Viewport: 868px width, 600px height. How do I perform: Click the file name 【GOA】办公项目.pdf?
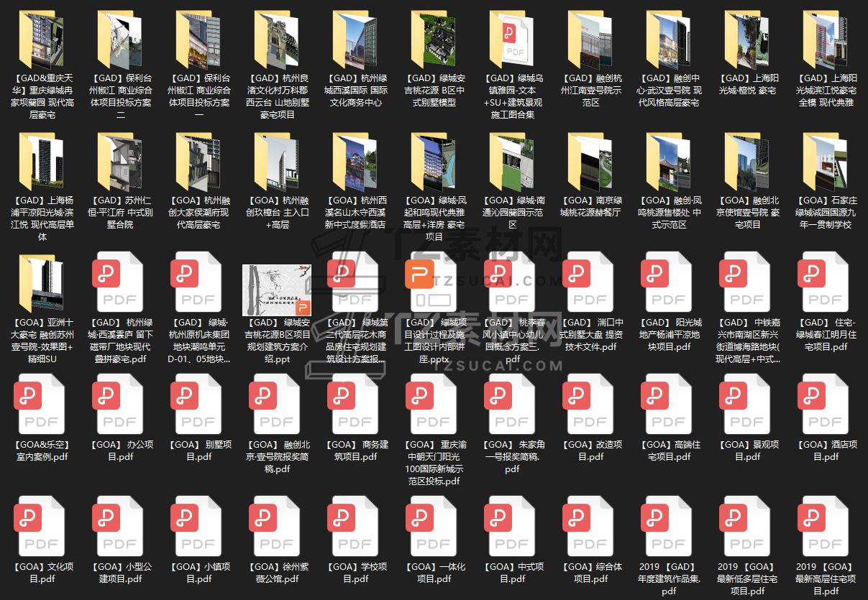tap(121, 451)
